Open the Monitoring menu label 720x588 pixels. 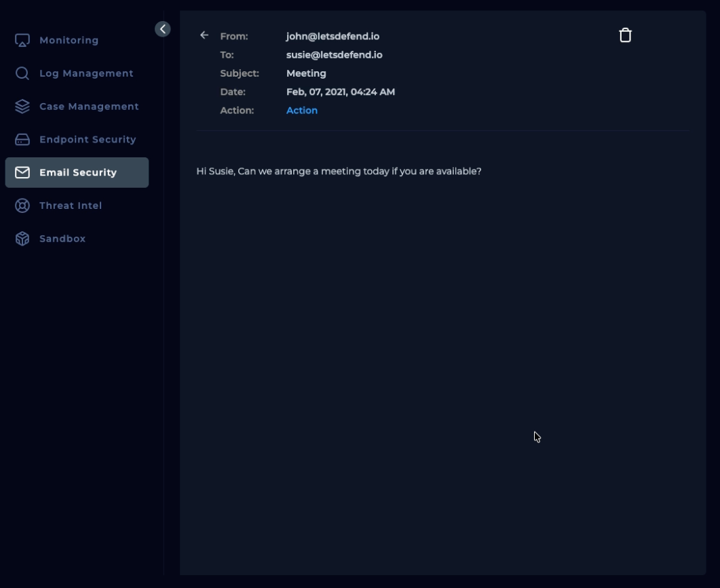pos(69,41)
